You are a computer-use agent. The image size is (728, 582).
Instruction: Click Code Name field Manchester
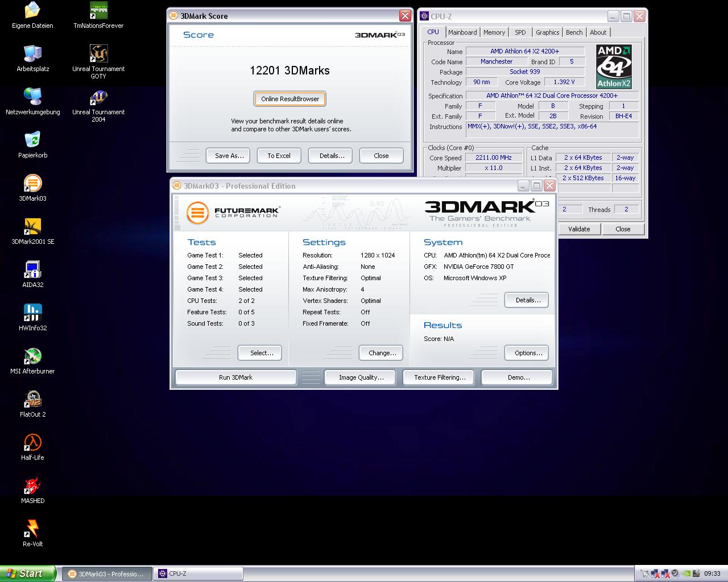pos(496,61)
